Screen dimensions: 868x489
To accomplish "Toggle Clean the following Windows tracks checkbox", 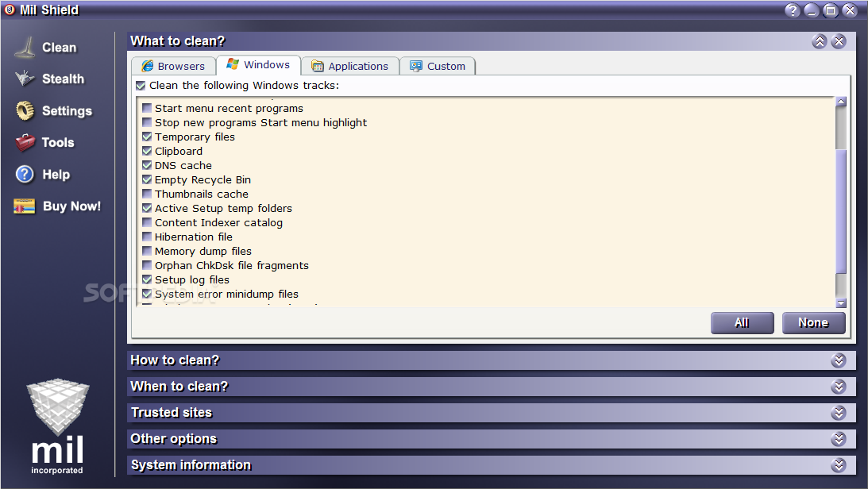I will [141, 85].
